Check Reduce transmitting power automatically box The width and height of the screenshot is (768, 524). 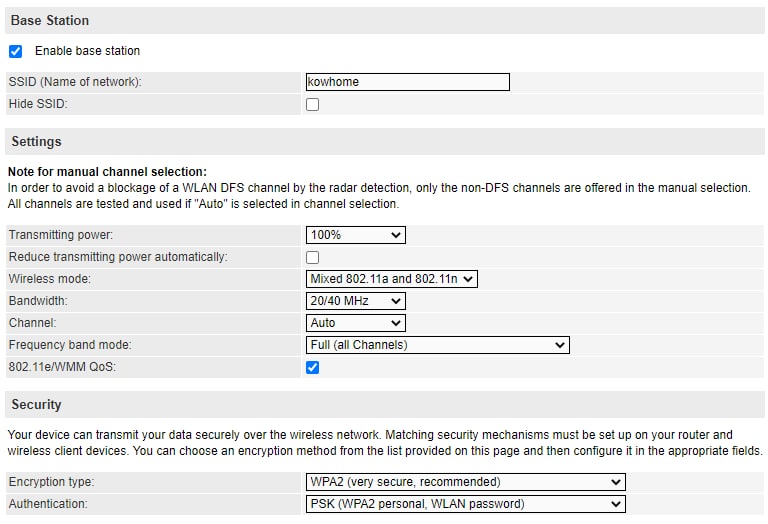(x=312, y=257)
